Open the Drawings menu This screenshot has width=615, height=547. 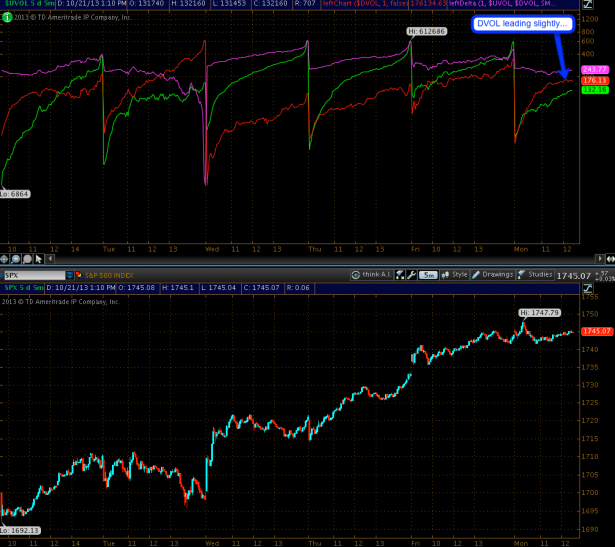tap(493, 275)
